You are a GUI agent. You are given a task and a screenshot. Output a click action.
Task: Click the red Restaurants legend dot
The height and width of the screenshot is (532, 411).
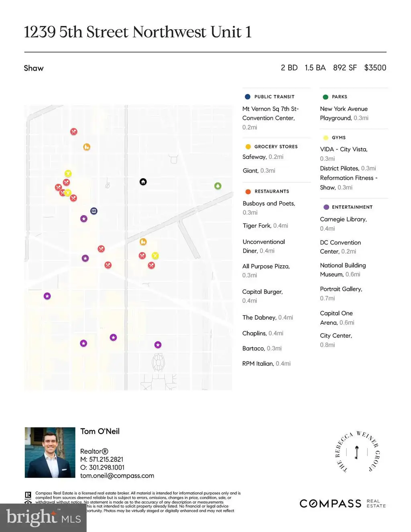(x=248, y=192)
